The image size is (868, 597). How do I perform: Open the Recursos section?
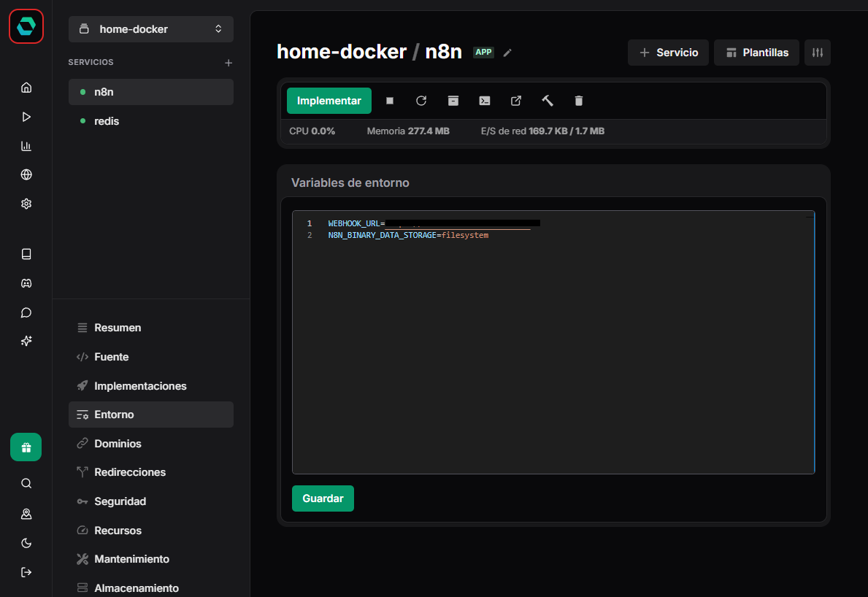pyautogui.click(x=151, y=530)
